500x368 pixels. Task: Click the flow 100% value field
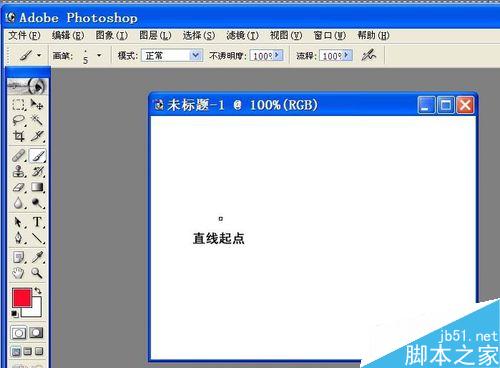pos(332,55)
